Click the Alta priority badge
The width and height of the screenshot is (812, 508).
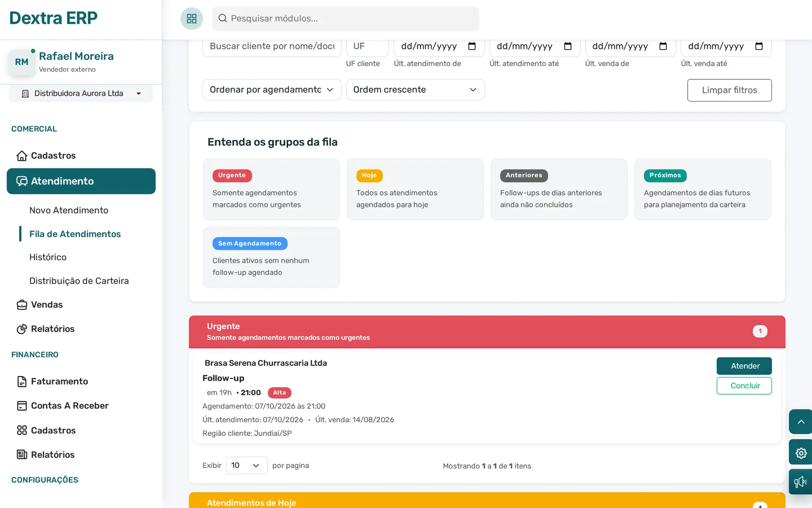tap(280, 393)
